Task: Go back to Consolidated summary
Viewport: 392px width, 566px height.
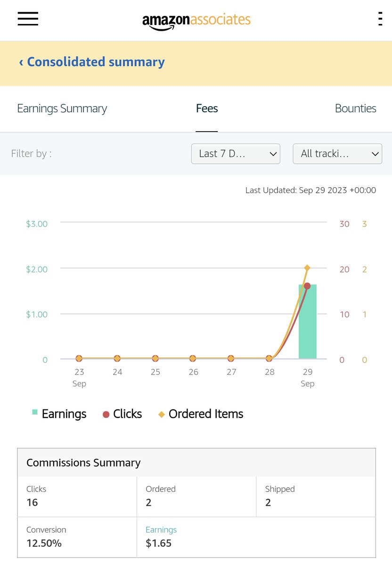Action: (92, 62)
